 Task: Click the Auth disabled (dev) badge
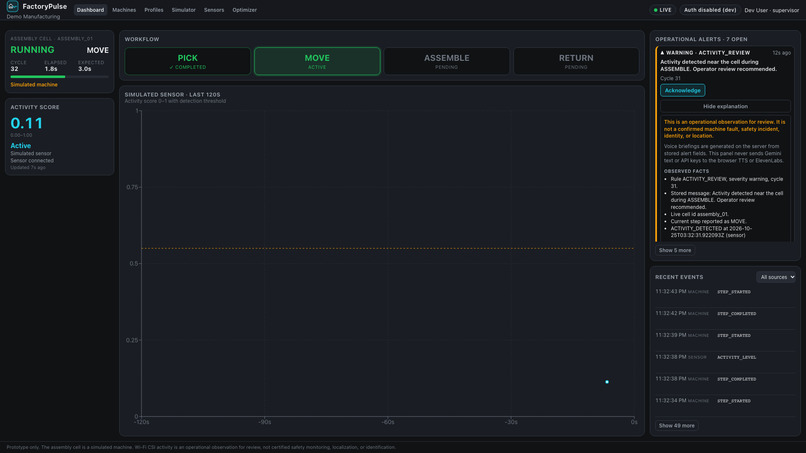710,10
